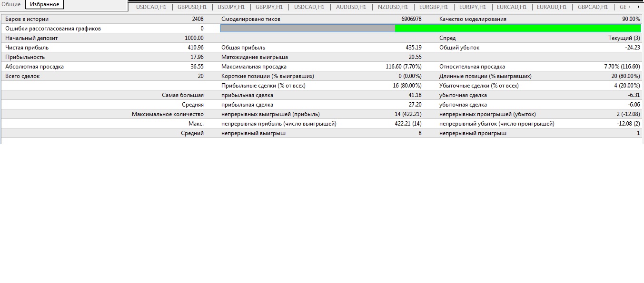Select the Начальный депозит value 1000.00

click(x=194, y=38)
